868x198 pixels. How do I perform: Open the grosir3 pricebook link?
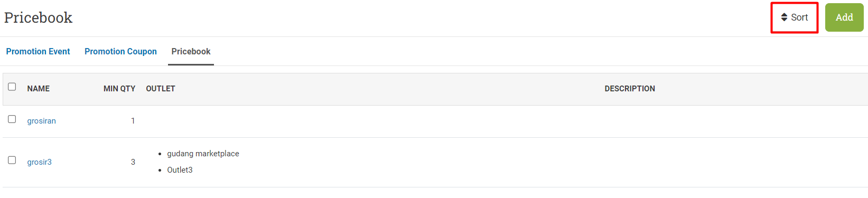coord(40,162)
